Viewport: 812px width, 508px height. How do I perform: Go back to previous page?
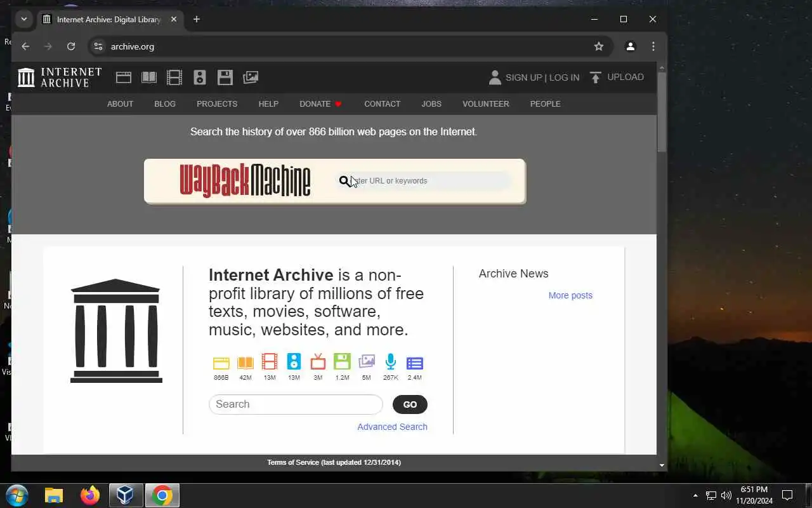[25, 46]
